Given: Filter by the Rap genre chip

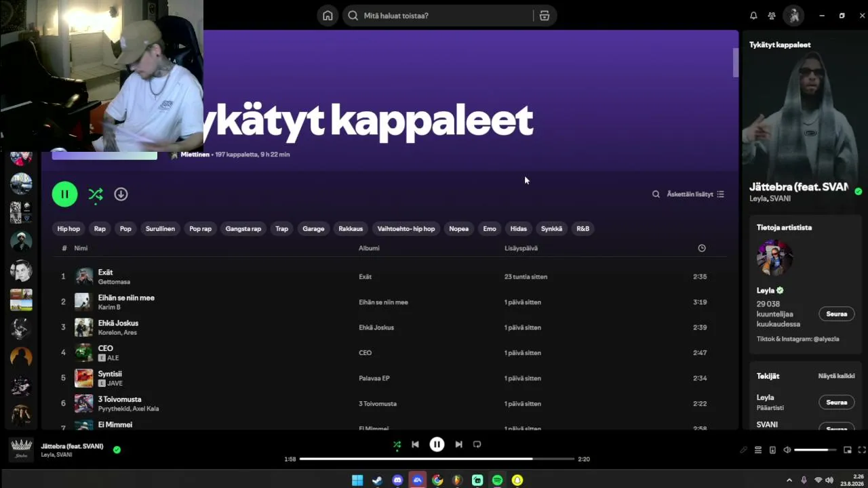Looking at the screenshot, I should (x=100, y=229).
